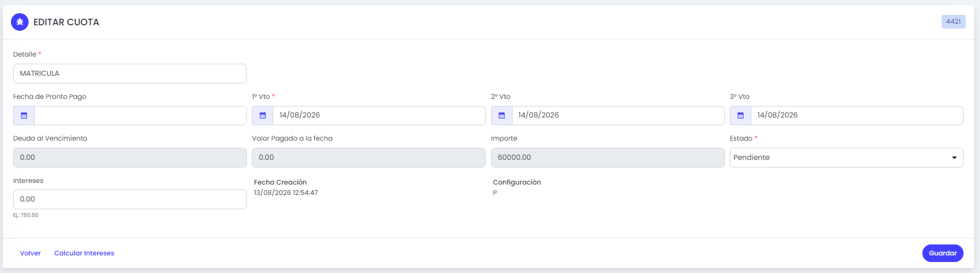
Task: Click the 3º Vto date field
Action: coord(857,115)
